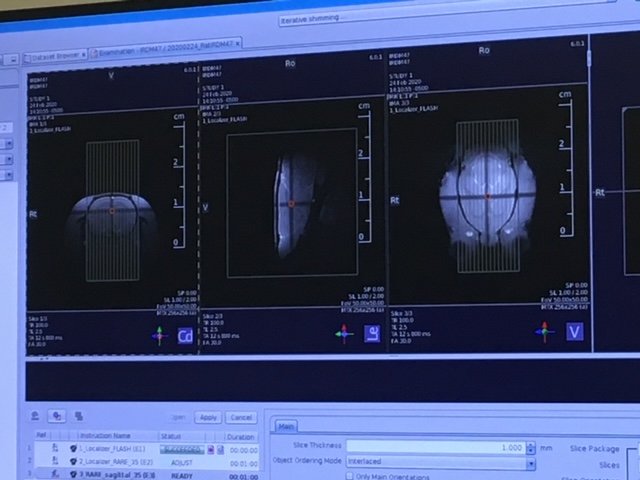This screenshot has height=480, width=640.
Task: Click the scan-type icon in the 1_Localizer_FLASH row
Action: pos(55,448)
